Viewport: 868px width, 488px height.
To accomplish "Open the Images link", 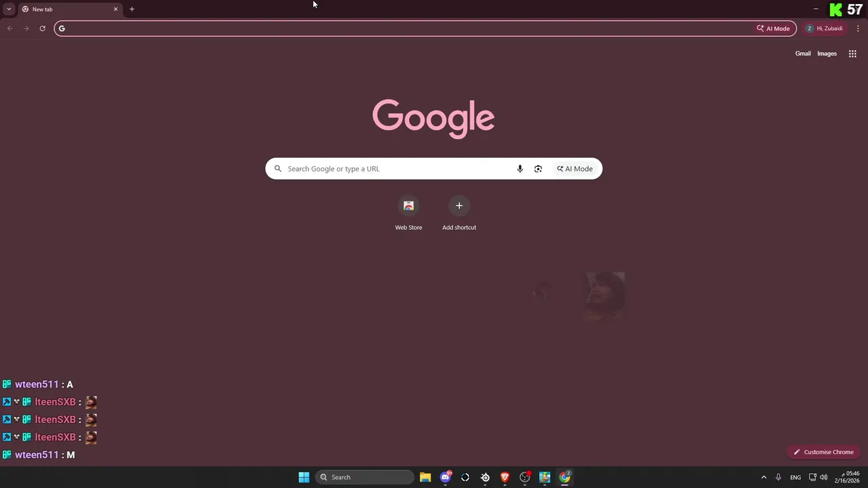I will point(827,54).
